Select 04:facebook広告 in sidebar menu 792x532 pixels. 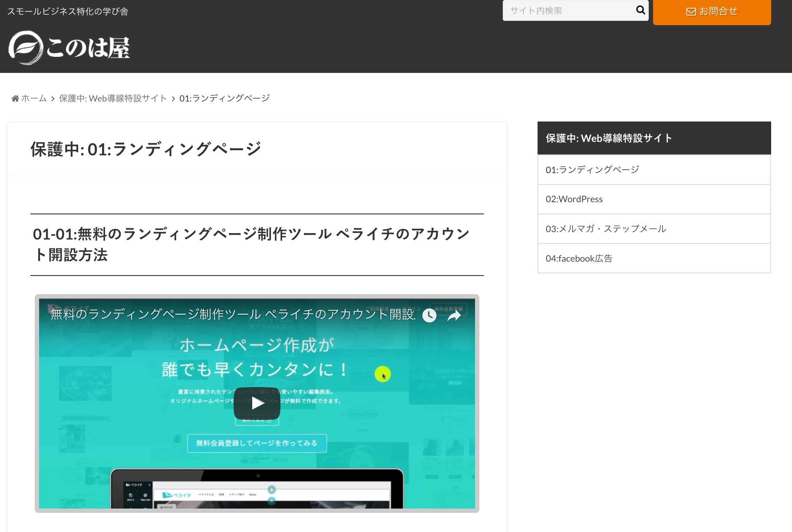click(654, 259)
